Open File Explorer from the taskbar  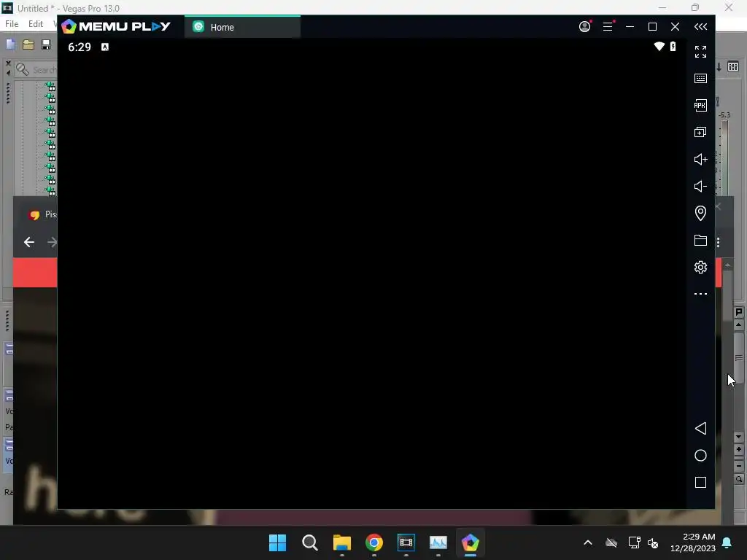[x=341, y=542]
